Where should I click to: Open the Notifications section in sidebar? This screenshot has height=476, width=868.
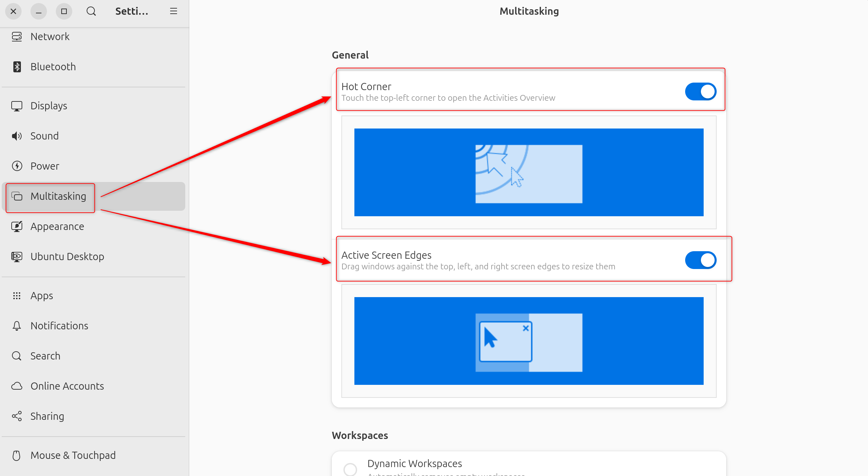pos(59,325)
